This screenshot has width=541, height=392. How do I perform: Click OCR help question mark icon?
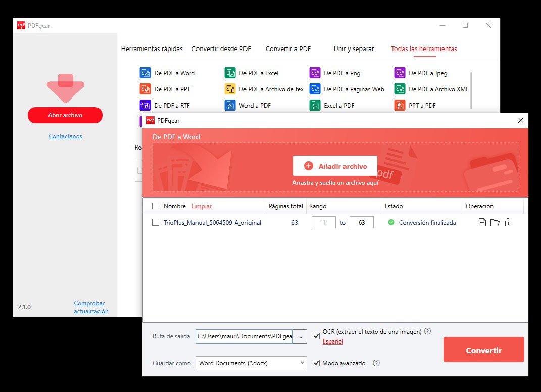pos(427,331)
